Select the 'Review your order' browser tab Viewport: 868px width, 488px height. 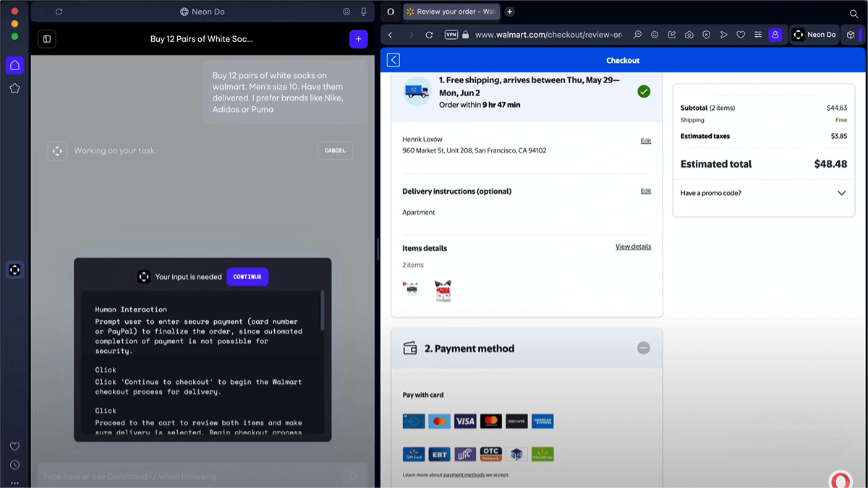click(450, 12)
